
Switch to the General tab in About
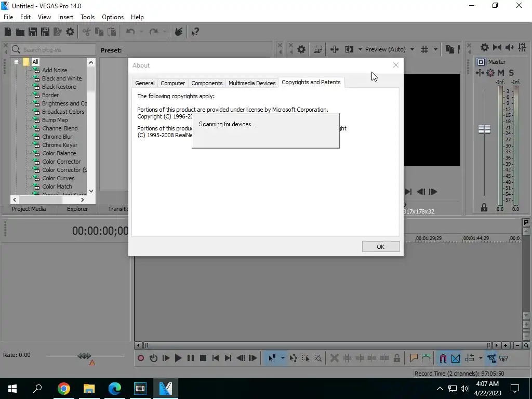tap(145, 83)
